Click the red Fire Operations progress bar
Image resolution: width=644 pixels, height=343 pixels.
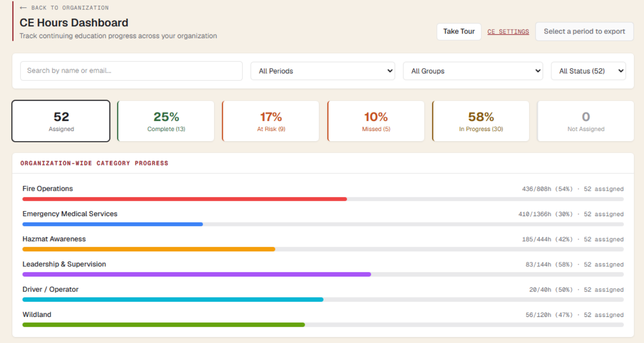pos(185,199)
